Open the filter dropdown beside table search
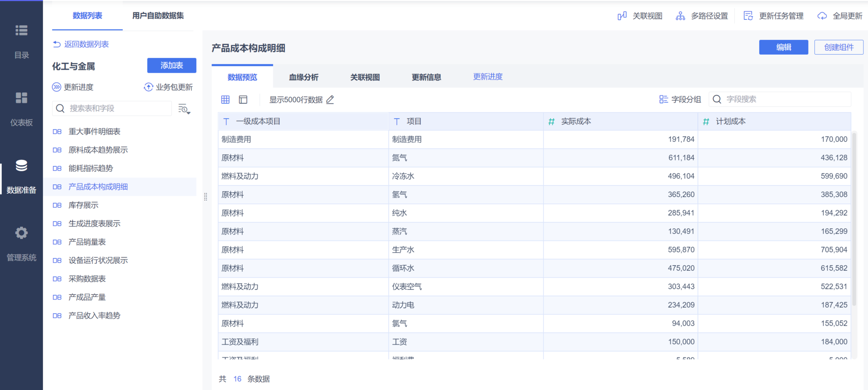 coord(184,109)
